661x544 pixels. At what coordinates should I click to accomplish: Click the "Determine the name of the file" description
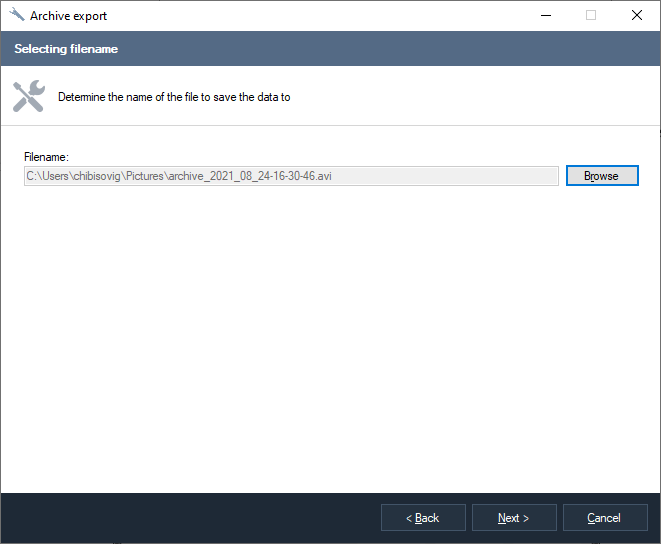(x=174, y=98)
